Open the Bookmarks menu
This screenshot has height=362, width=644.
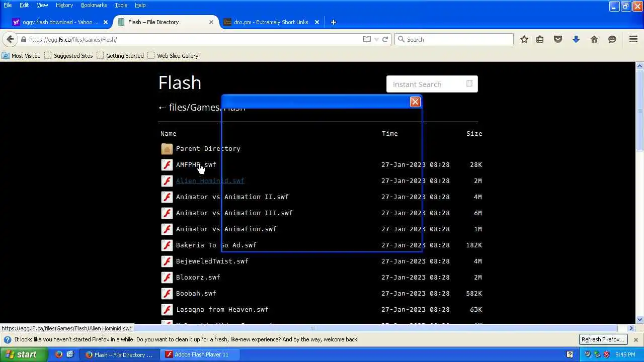click(x=94, y=5)
